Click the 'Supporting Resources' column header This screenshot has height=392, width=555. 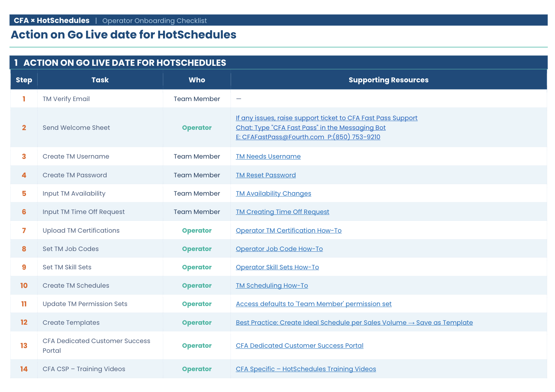(389, 80)
